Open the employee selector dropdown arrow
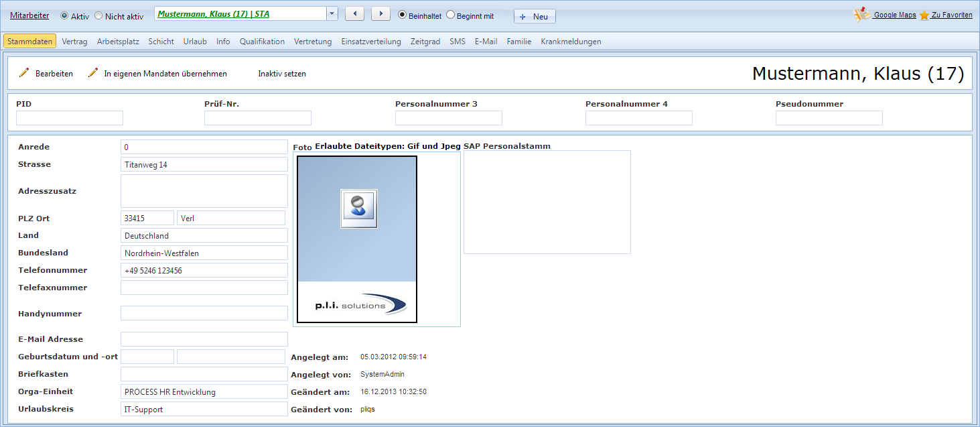 pyautogui.click(x=332, y=14)
